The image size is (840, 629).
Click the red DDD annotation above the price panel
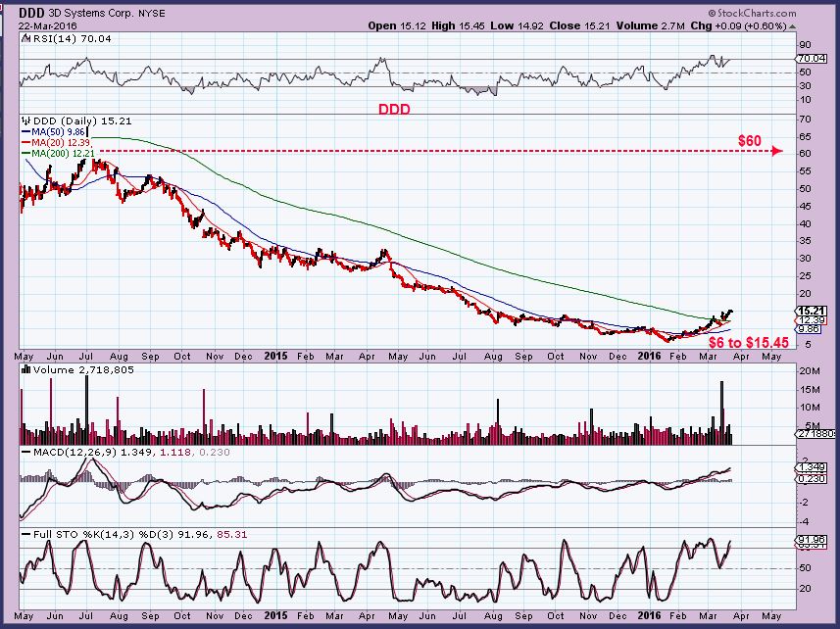(394, 109)
